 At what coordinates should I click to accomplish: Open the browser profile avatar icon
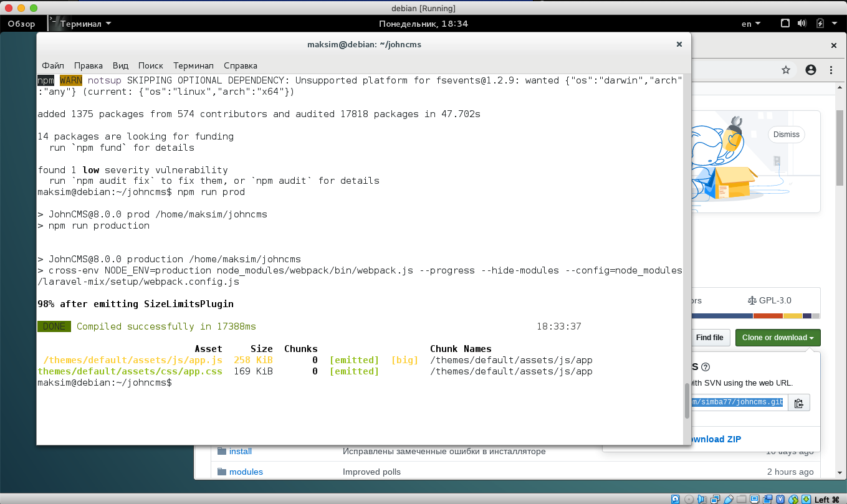[810, 70]
